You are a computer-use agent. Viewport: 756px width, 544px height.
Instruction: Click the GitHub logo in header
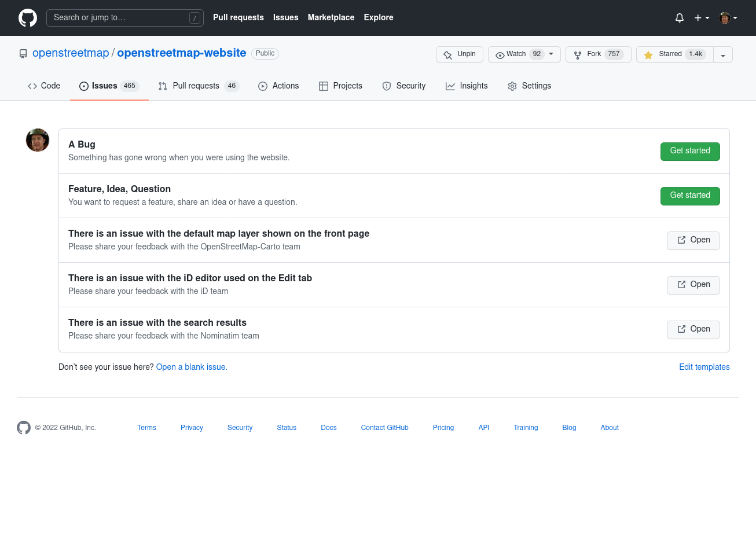coord(28,18)
